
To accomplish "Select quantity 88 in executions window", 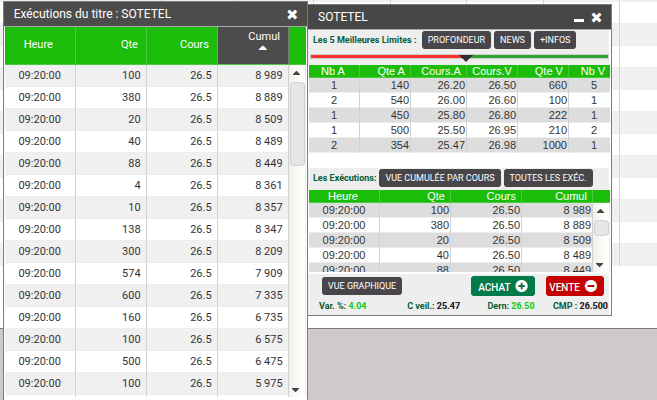I will tap(134, 163).
